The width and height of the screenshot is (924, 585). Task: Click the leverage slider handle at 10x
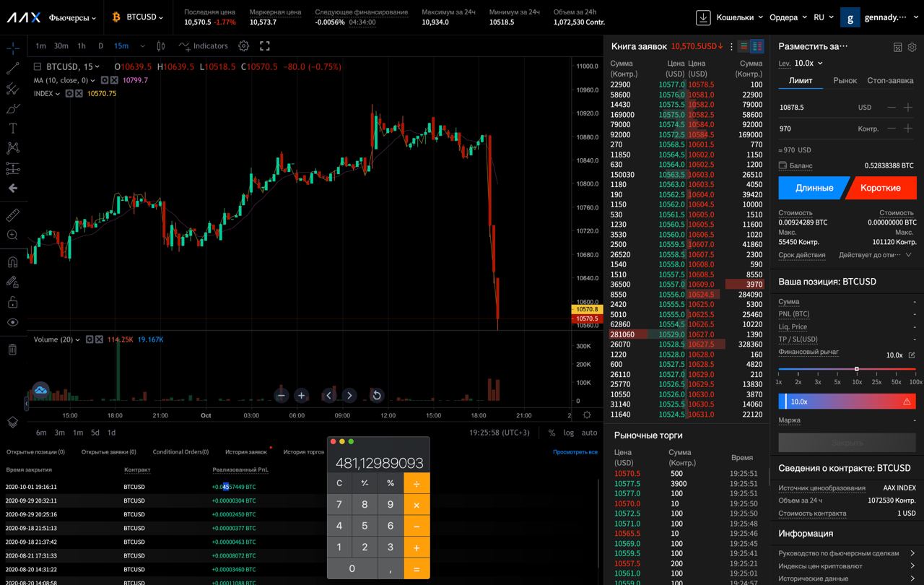click(x=856, y=369)
